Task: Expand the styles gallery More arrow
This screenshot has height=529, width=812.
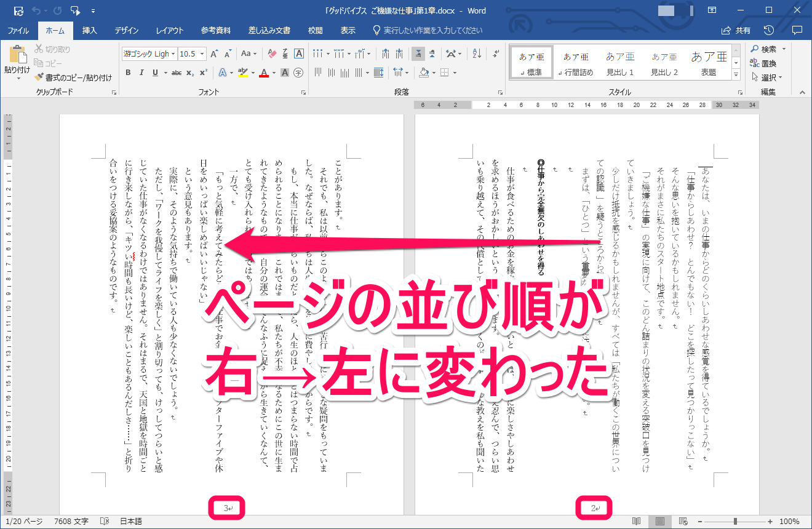Action: (736, 74)
